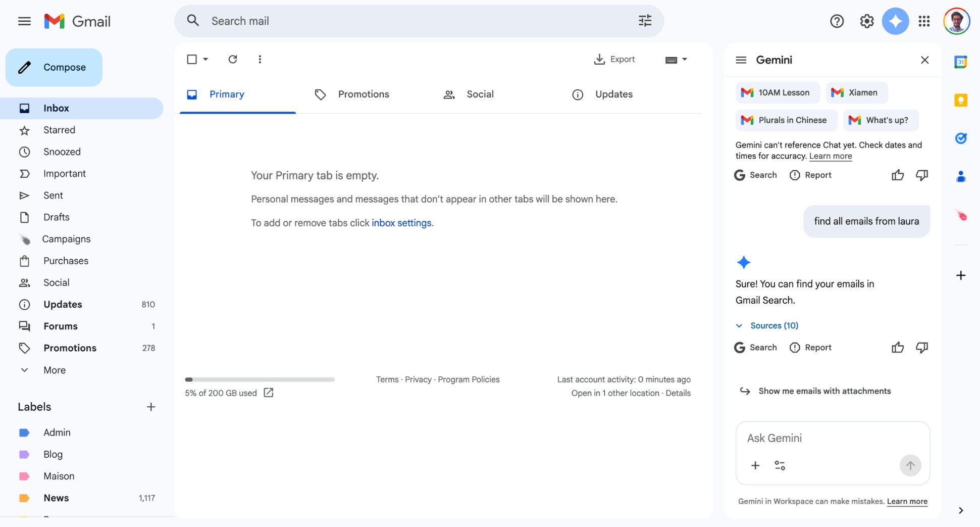Open the Gemini sparkle icon in the header

pos(896,21)
